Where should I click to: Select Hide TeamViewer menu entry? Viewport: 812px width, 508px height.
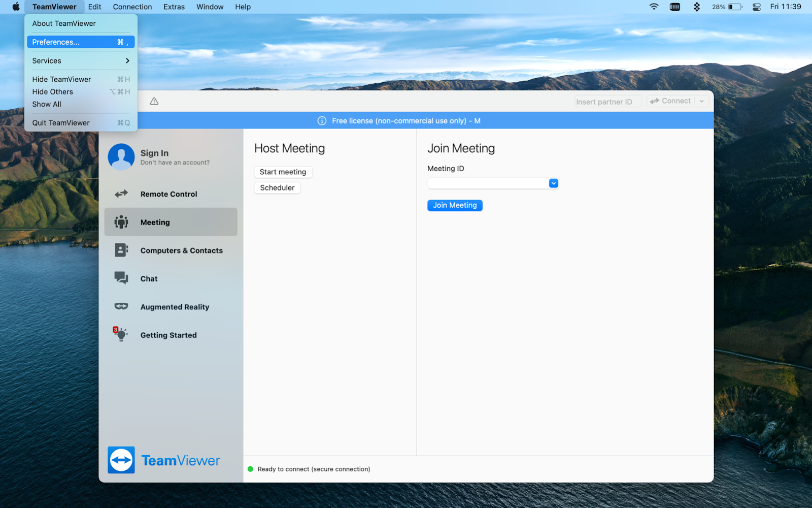coord(81,79)
